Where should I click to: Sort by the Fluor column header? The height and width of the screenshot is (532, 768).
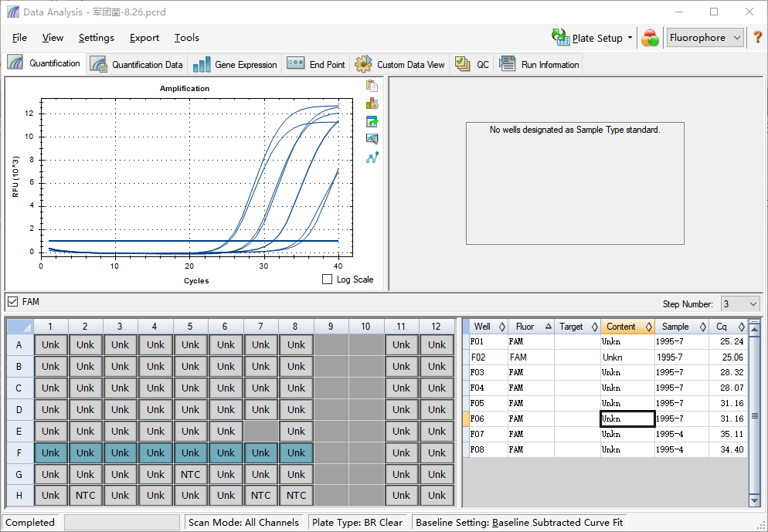[531, 327]
